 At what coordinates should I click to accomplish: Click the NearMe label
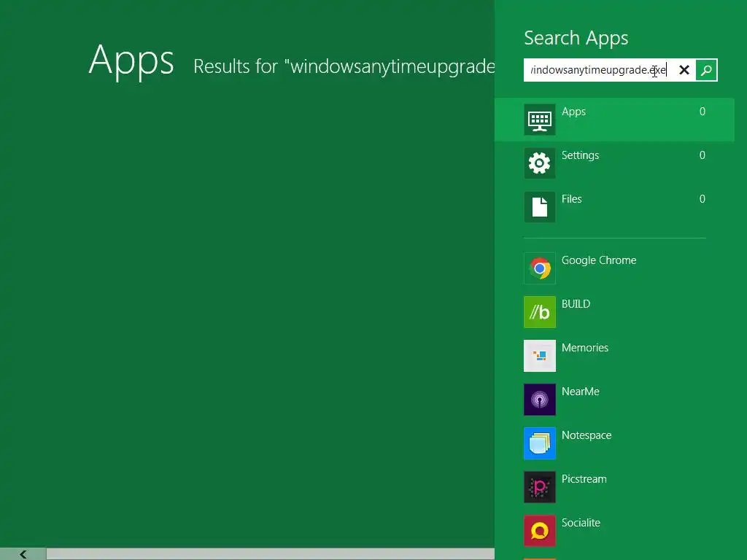pyautogui.click(x=580, y=392)
